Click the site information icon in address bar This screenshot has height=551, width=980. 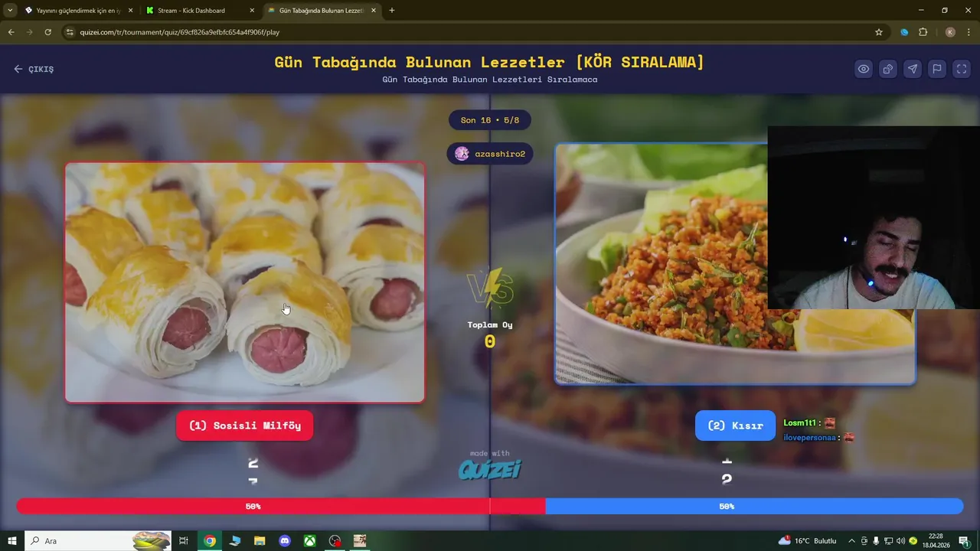coord(70,32)
